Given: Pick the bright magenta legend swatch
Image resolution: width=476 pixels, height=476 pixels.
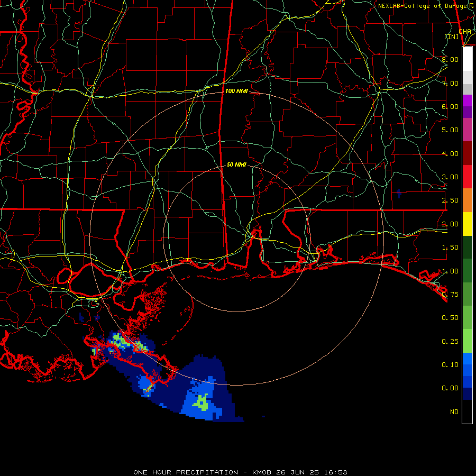Looking at the screenshot, I should (x=467, y=100).
